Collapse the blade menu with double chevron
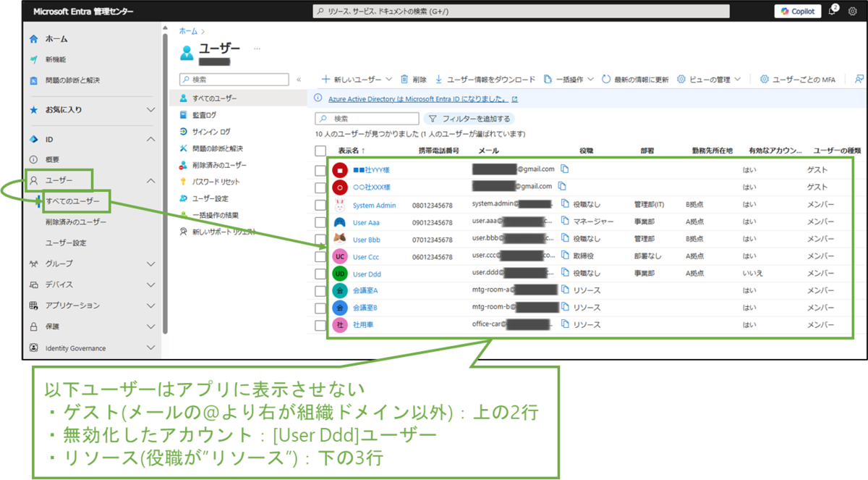Viewport: 868px width, 480px height. tap(299, 80)
